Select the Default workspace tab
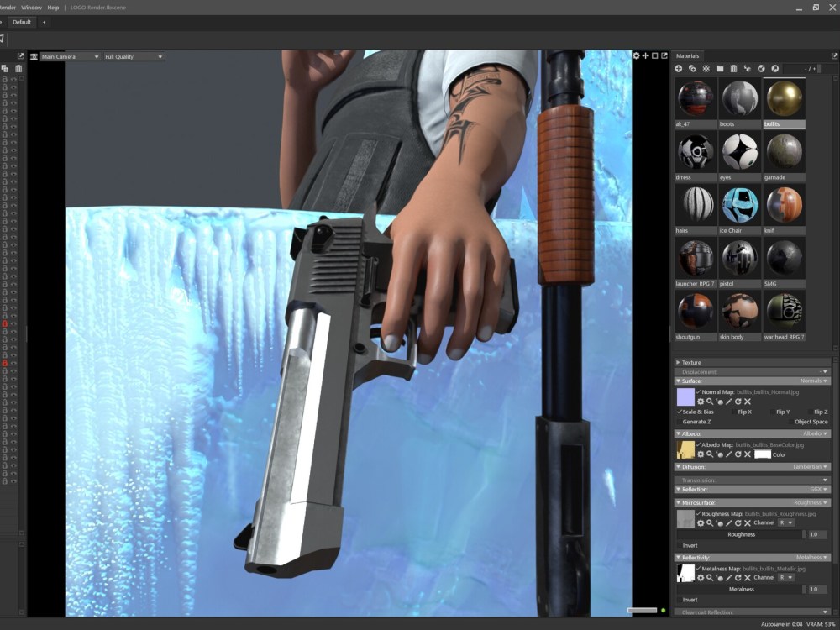The image size is (840, 630). [22, 22]
